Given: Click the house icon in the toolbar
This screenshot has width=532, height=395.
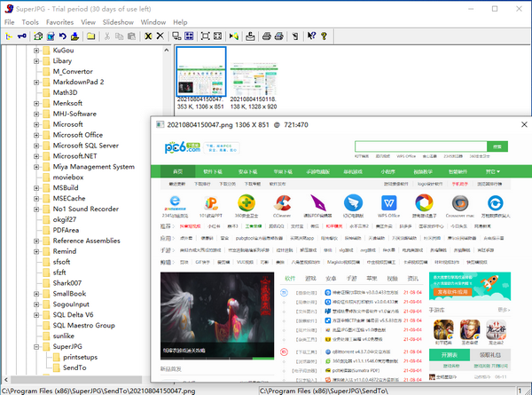Looking at the screenshot, I should click(38, 36).
